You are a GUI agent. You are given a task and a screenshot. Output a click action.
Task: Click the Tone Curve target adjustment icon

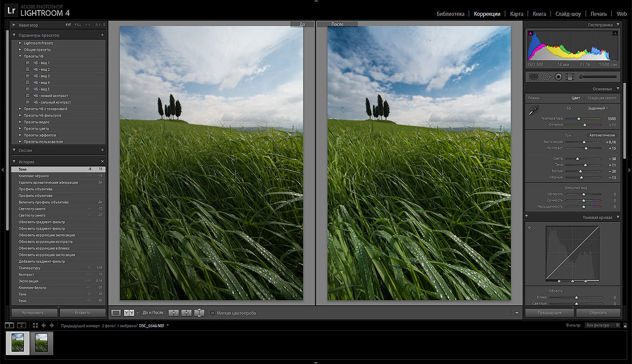click(529, 228)
